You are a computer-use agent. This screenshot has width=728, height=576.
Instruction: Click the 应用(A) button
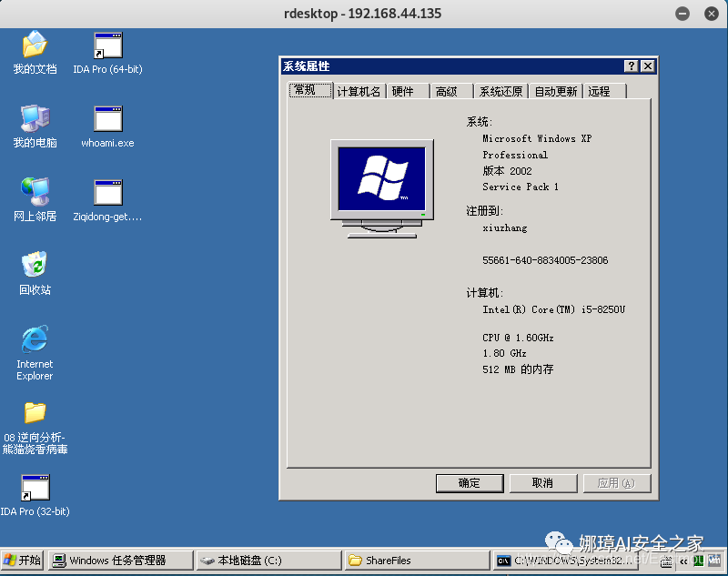click(x=616, y=483)
